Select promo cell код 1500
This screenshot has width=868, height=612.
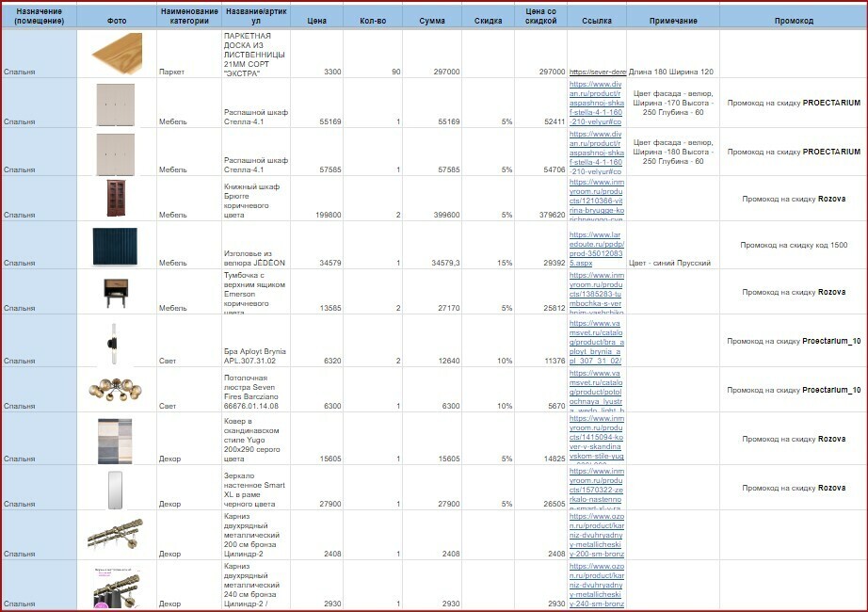pyautogui.click(x=794, y=246)
